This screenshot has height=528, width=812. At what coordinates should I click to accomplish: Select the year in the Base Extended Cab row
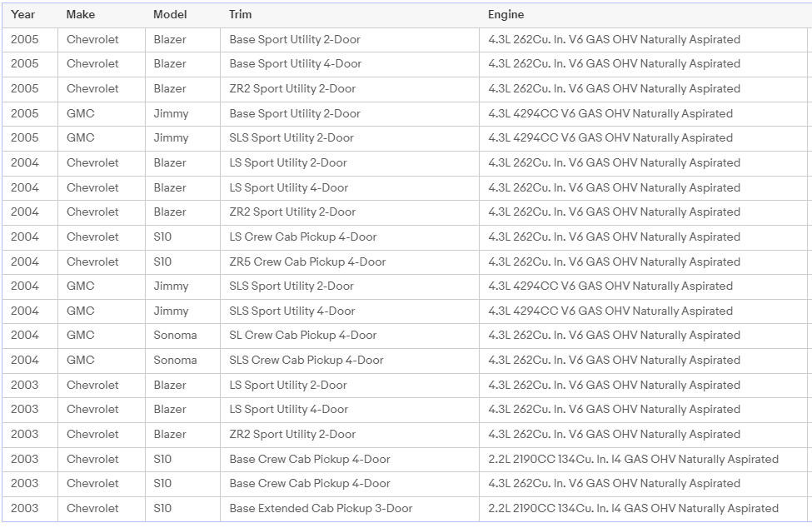[25, 508]
